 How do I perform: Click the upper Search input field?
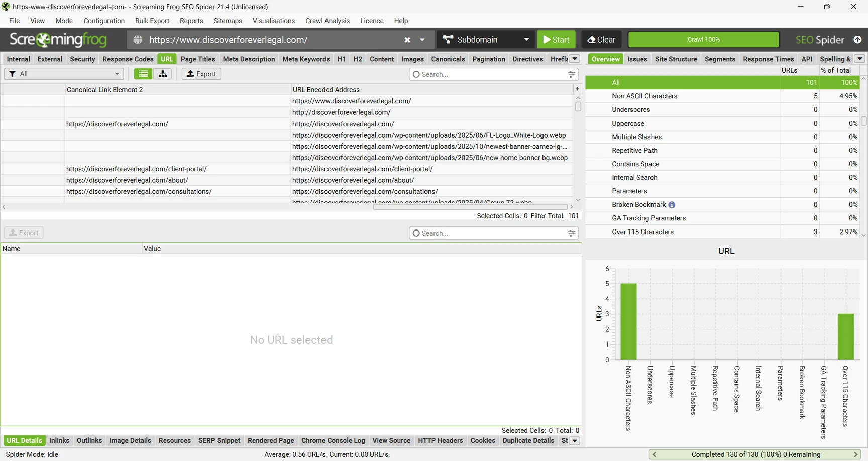pos(493,74)
